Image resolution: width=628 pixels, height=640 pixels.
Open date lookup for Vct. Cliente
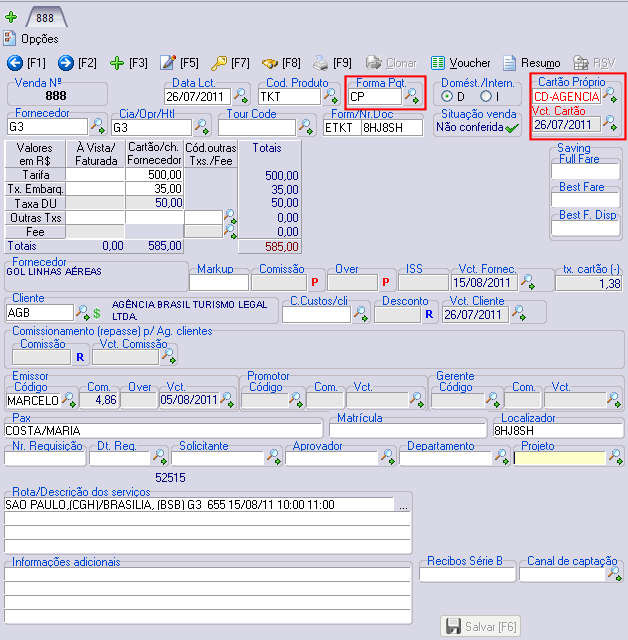(519, 313)
